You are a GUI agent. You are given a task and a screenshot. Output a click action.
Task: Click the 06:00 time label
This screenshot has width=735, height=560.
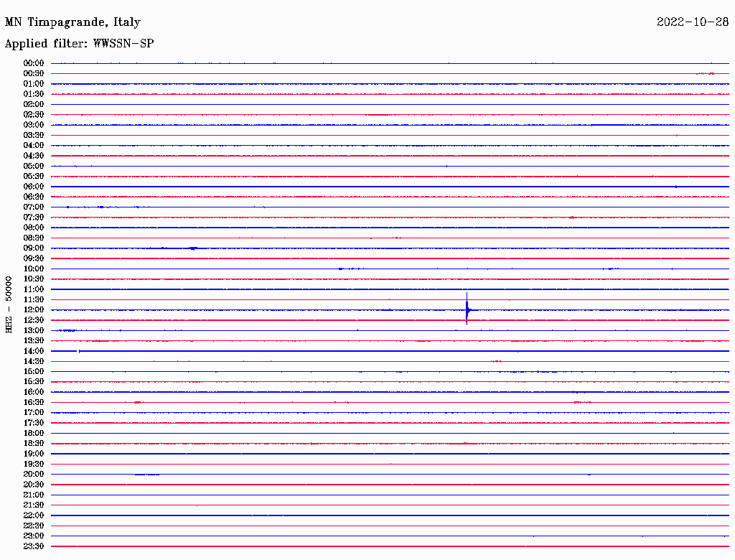[x=34, y=187]
